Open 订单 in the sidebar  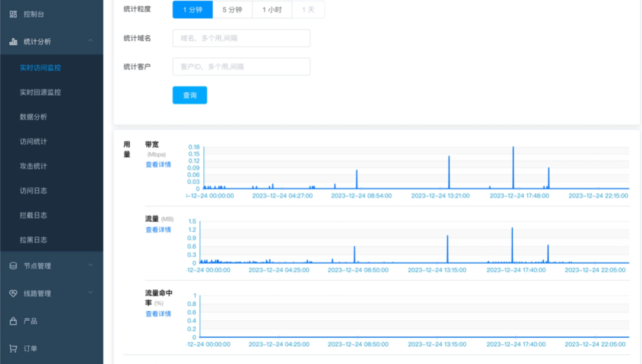click(x=51, y=348)
